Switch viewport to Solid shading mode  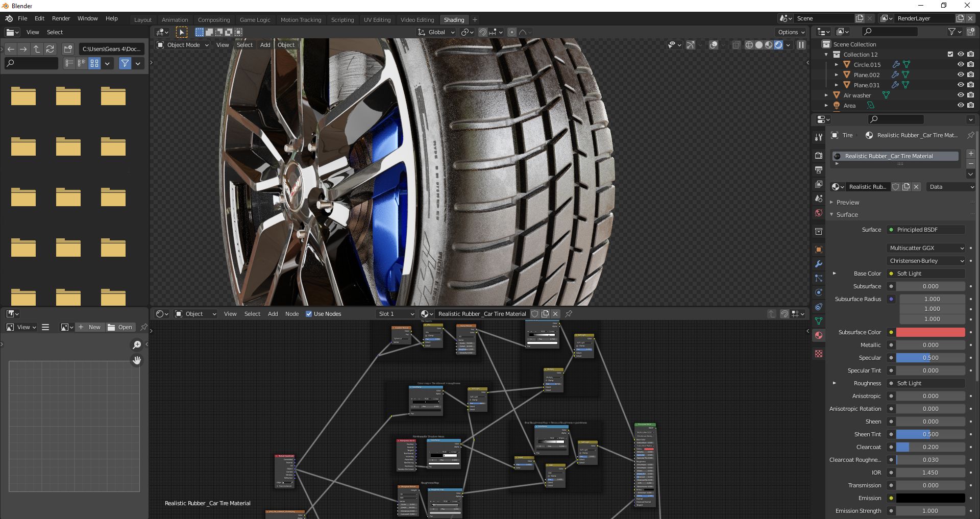click(759, 45)
